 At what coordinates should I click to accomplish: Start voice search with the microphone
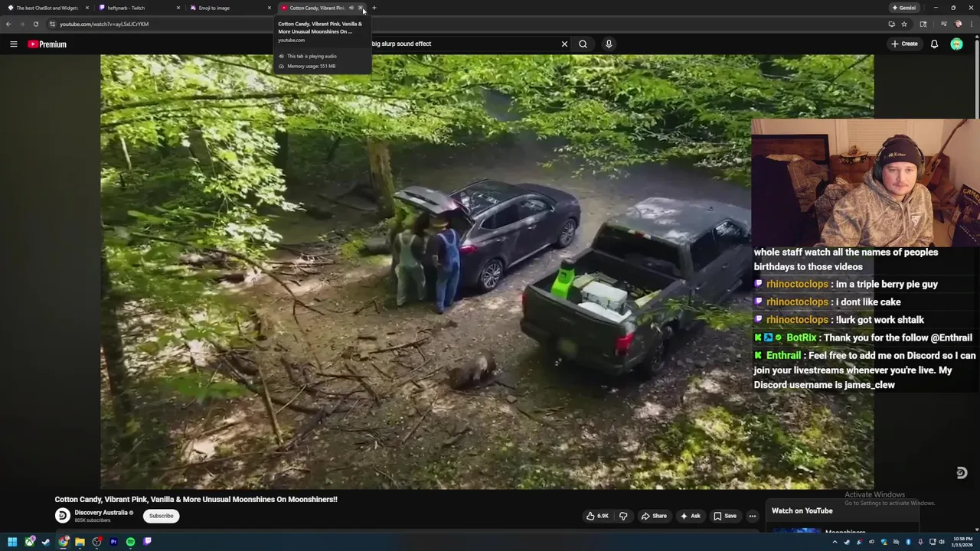(x=609, y=44)
